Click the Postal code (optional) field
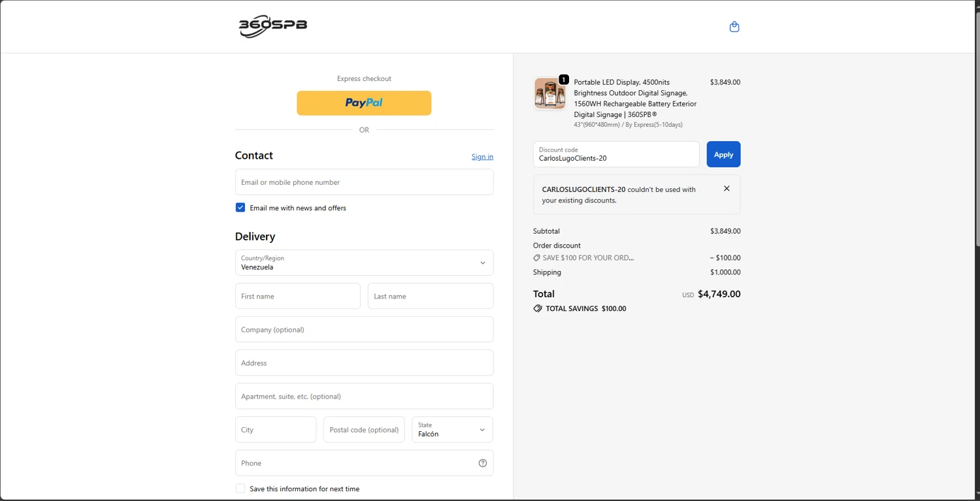 point(364,430)
